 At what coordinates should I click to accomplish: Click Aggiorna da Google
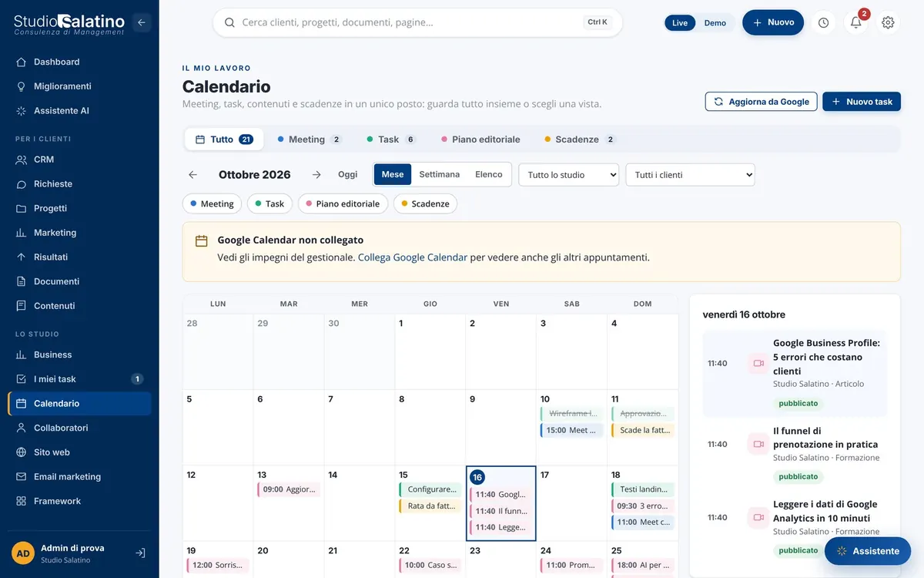point(761,102)
